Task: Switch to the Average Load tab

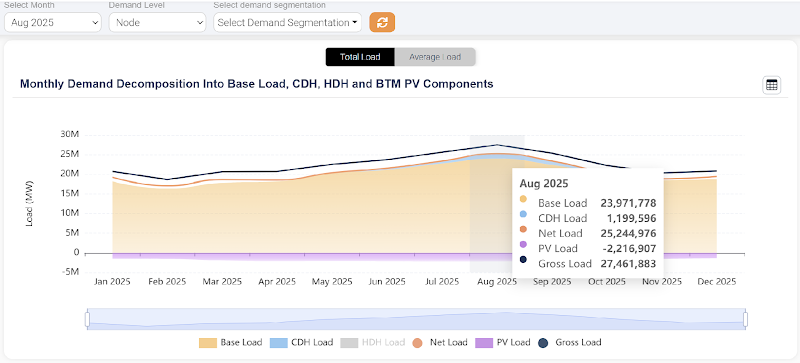Action: pyautogui.click(x=435, y=57)
